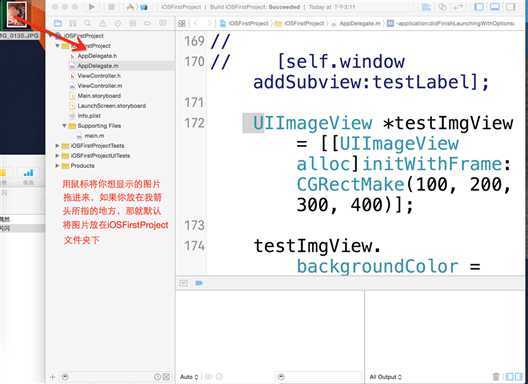Viewport: 528px width, 384px height.
Task: Click the backgroundColor property in code
Action: coord(377,266)
